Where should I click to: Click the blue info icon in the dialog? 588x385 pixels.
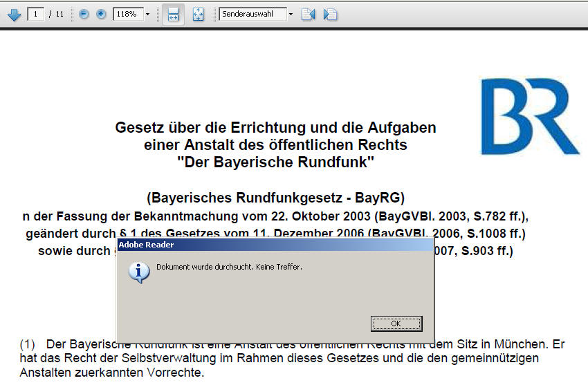[x=139, y=272]
